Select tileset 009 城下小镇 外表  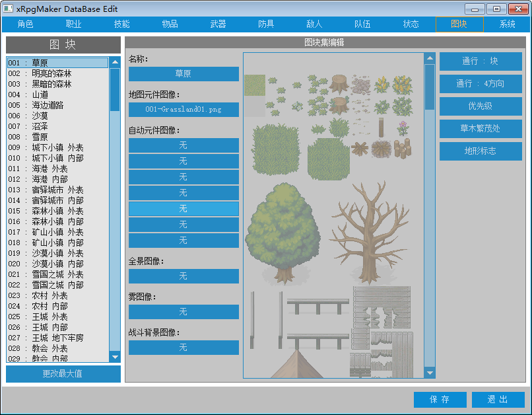tap(57, 147)
